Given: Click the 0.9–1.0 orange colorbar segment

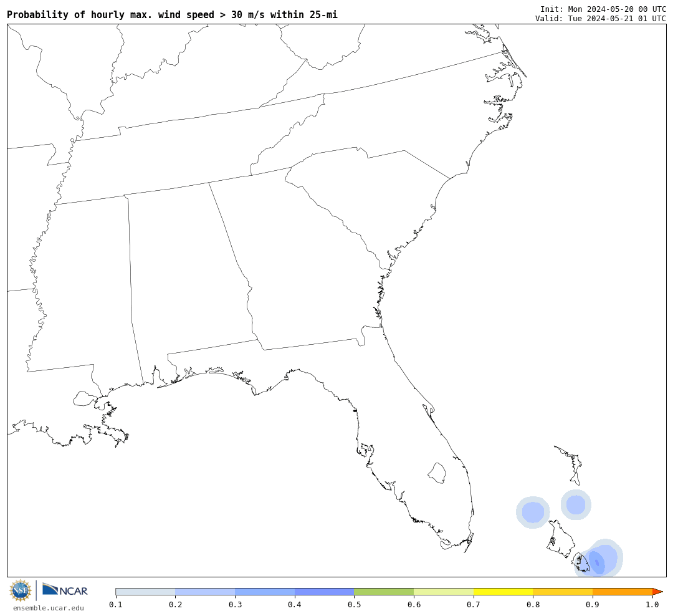Looking at the screenshot, I should point(623,592).
